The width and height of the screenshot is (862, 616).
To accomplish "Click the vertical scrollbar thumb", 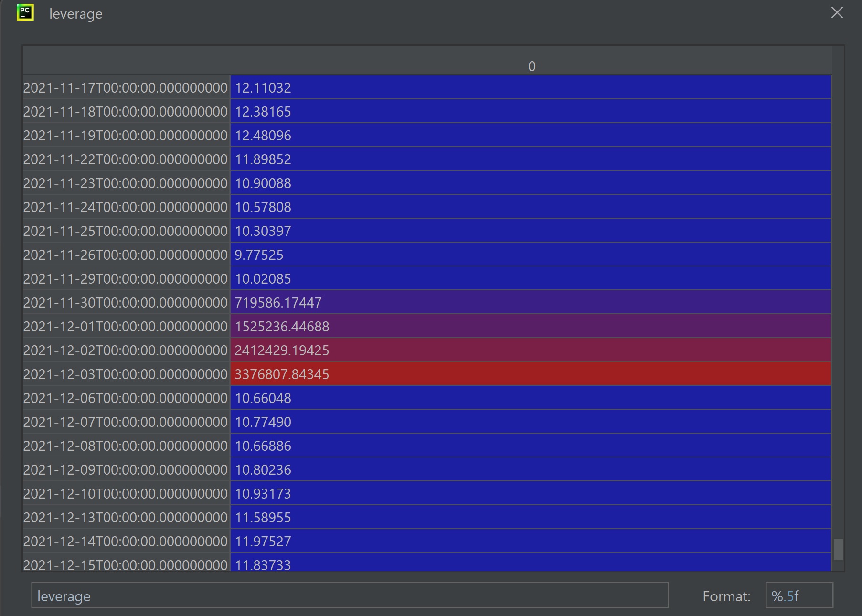I will click(x=838, y=549).
